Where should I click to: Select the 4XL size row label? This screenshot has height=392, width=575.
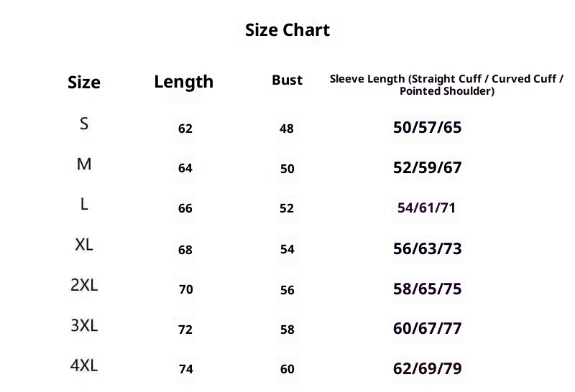coord(84,366)
